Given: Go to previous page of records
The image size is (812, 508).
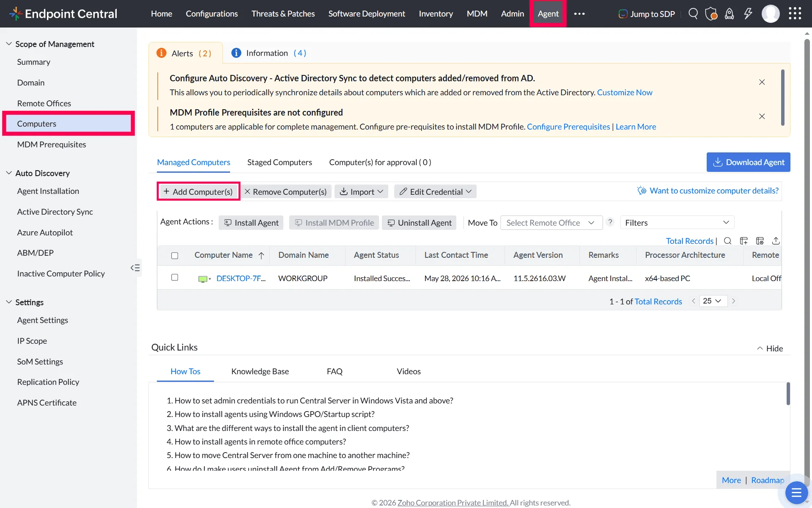Looking at the screenshot, I should pos(694,301).
